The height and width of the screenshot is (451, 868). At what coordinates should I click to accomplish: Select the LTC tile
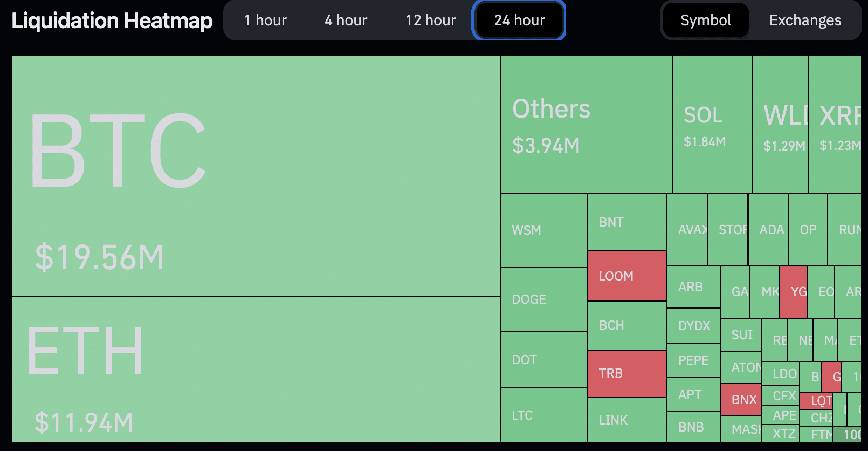click(x=544, y=415)
